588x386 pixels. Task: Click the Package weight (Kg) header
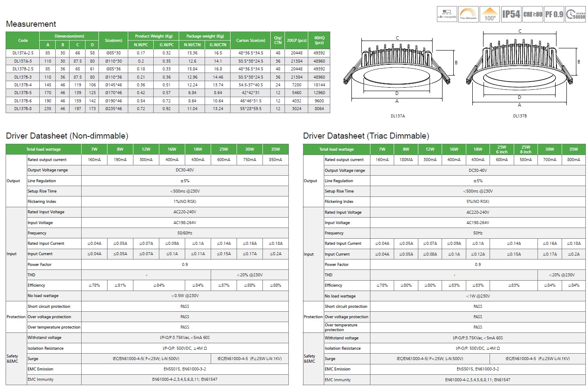205,36
